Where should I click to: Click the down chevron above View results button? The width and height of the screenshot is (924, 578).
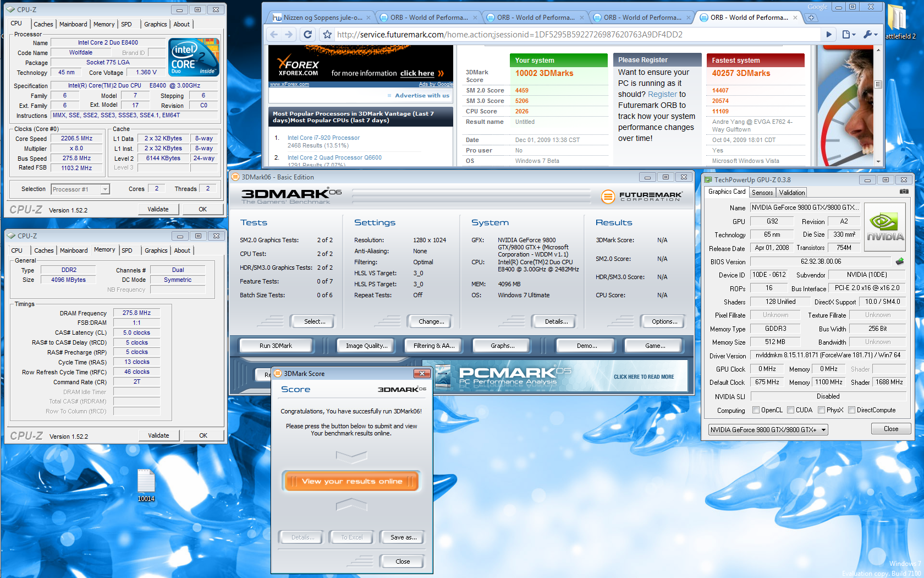pos(351,456)
